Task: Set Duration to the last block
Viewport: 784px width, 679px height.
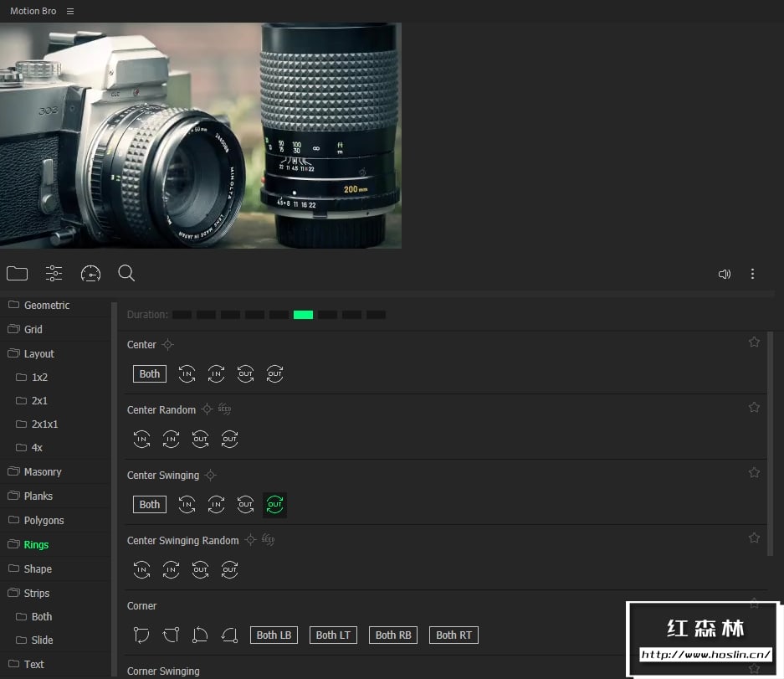Action: [376, 315]
